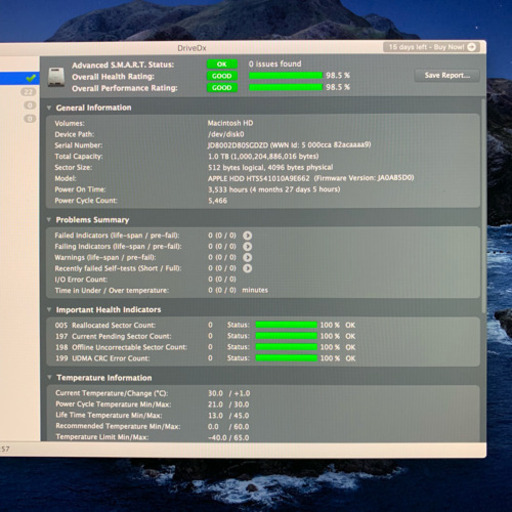Click the GOOD badge for Overall Health Rating
This screenshot has width=512, height=512.
tap(222, 76)
